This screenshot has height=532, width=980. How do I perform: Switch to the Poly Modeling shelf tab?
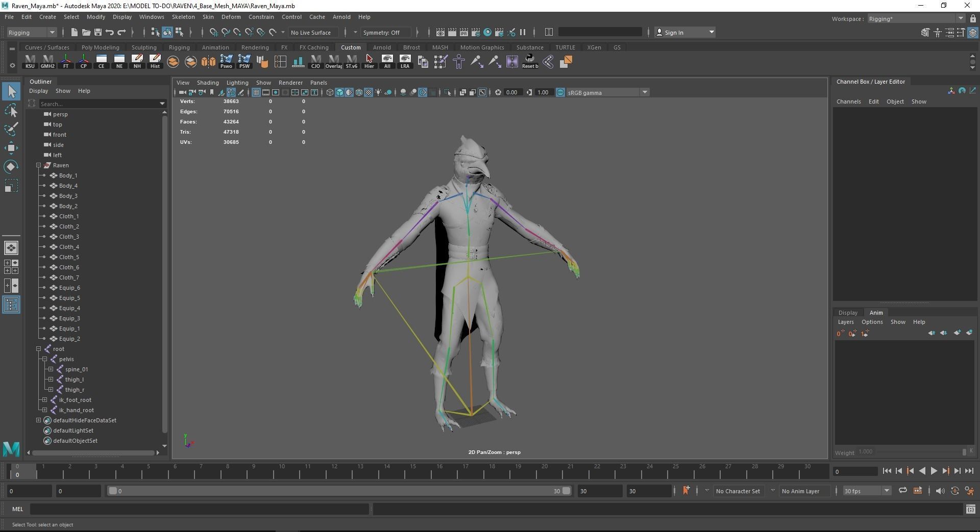tap(100, 47)
